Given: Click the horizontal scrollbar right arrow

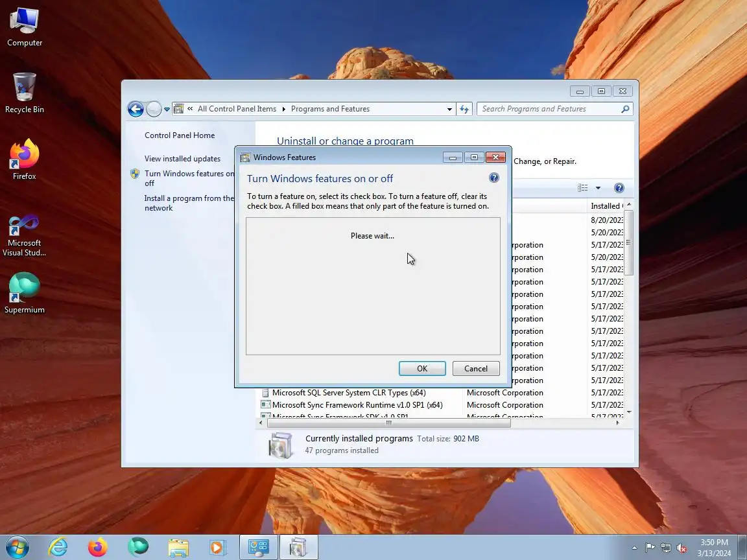Looking at the screenshot, I should click(x=618, y=423).
